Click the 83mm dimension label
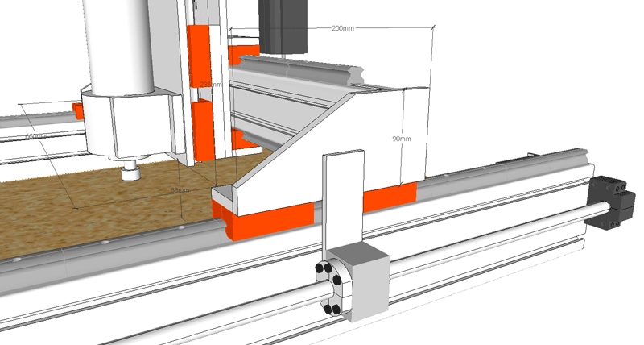The height and width of the screenshot is (345, 644). point(180,191)
